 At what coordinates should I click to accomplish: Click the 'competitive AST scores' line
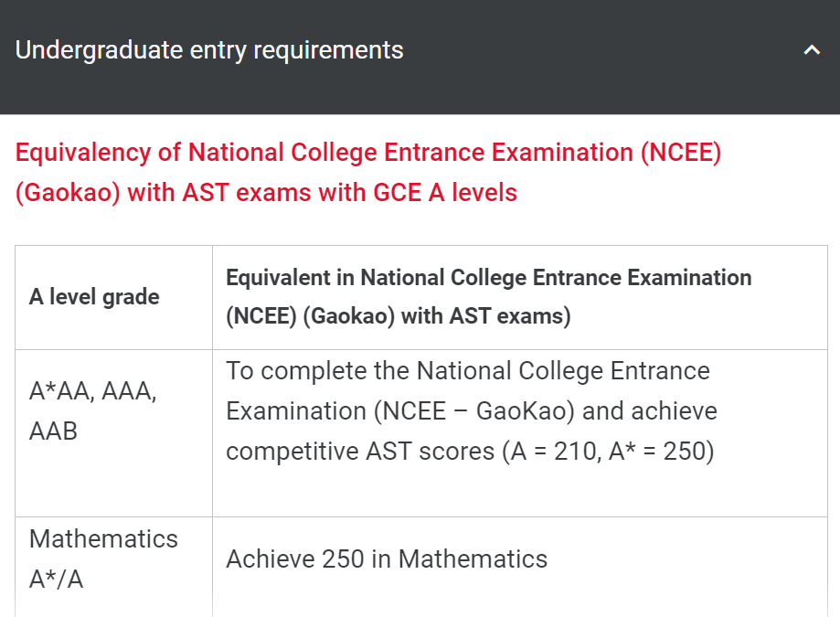click(360, 452)
